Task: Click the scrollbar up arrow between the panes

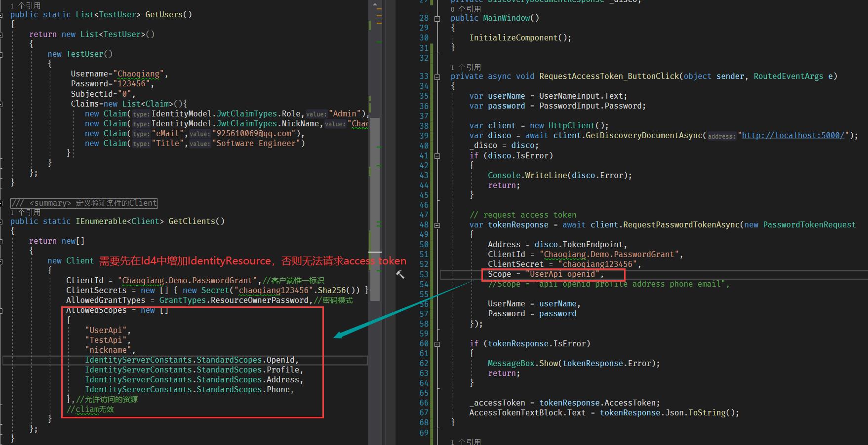Action: pyautogui.click(x=376, y=4)
